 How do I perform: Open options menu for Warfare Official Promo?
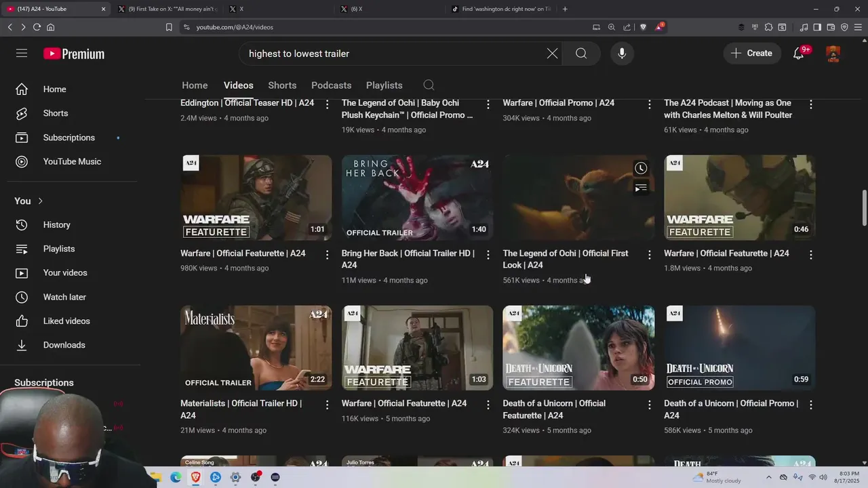click(x=649, y=104)
